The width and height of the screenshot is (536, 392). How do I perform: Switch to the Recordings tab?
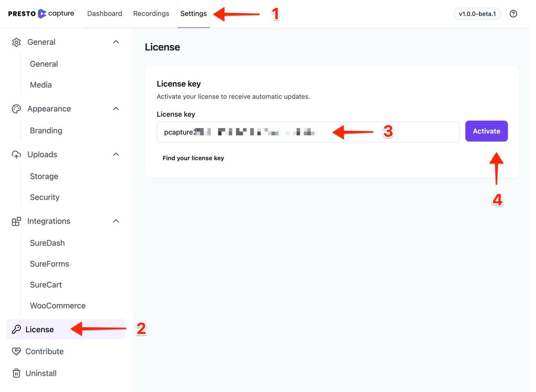click(x=151, y=14)
